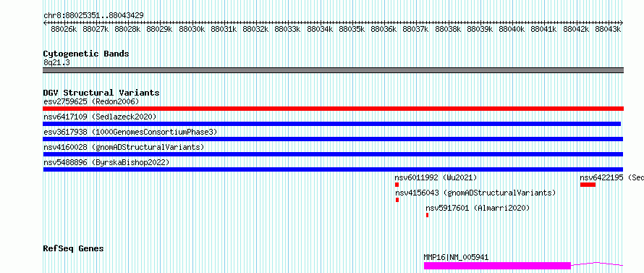The width and height of the screenshot is (644, 273).
Task: Open the MMP16|NM_005941 gene label
Action: point(456,257)
